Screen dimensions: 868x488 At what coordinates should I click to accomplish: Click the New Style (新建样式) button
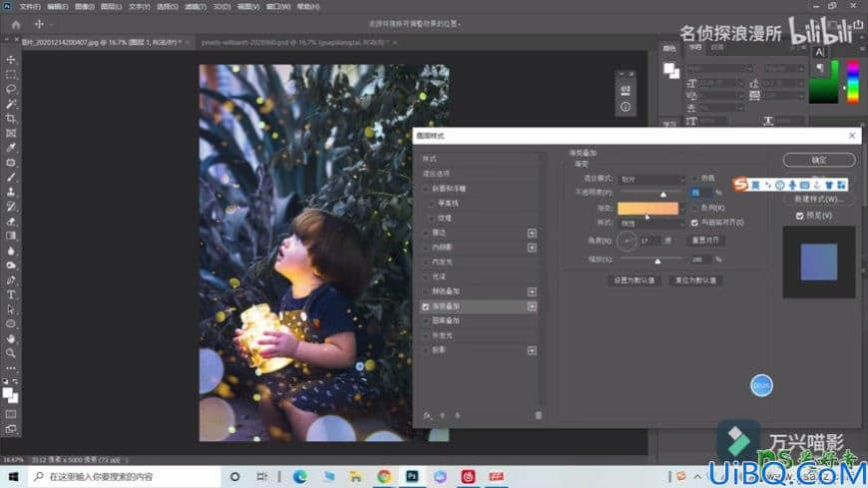[x=819, y=199]
